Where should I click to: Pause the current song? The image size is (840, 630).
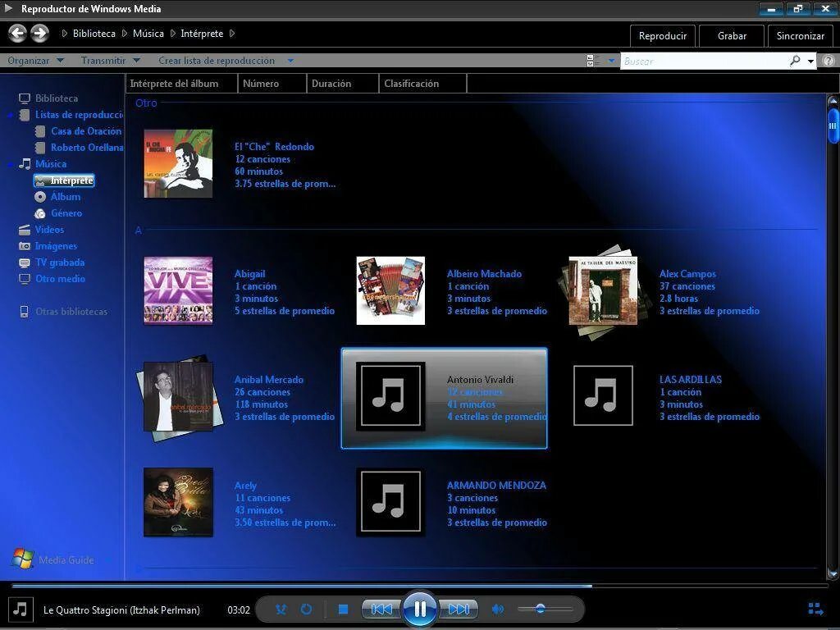coord(420,609)
